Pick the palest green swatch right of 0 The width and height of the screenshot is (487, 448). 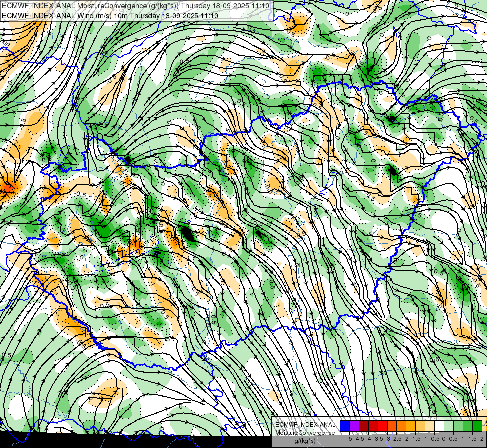point(449,426)
